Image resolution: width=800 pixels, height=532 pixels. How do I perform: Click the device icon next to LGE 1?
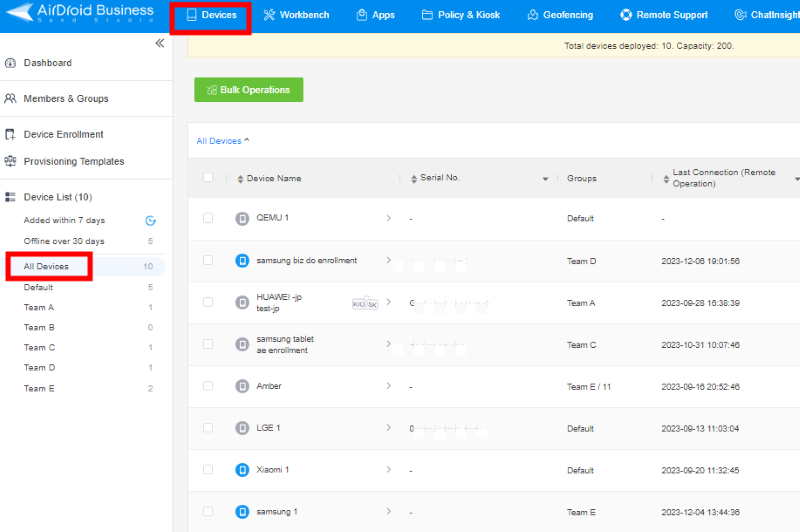(242, 428)
